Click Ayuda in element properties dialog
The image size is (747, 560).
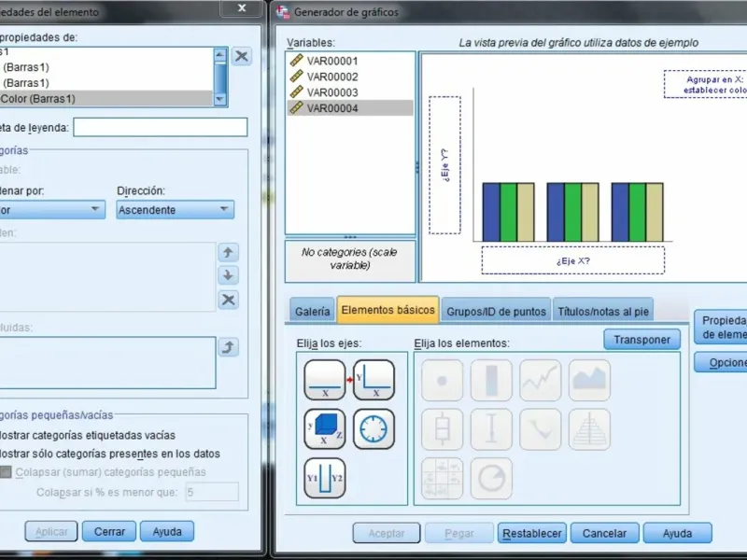coord(167,531)
